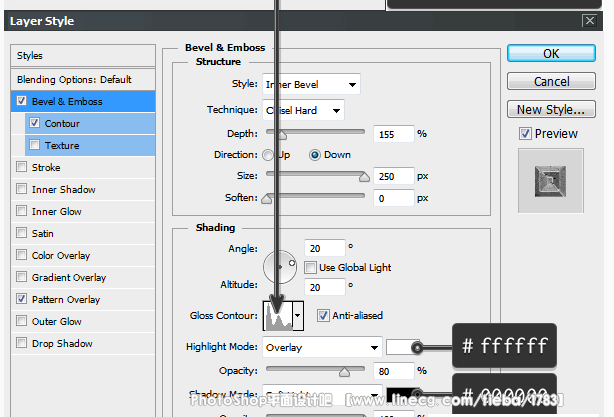Click the layer style preview thumbnail
Viewport: 614px width, 417px height.
click(550, 178)
